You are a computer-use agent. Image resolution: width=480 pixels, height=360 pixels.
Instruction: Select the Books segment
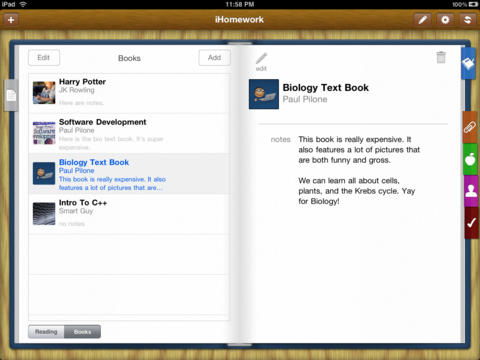82,332
